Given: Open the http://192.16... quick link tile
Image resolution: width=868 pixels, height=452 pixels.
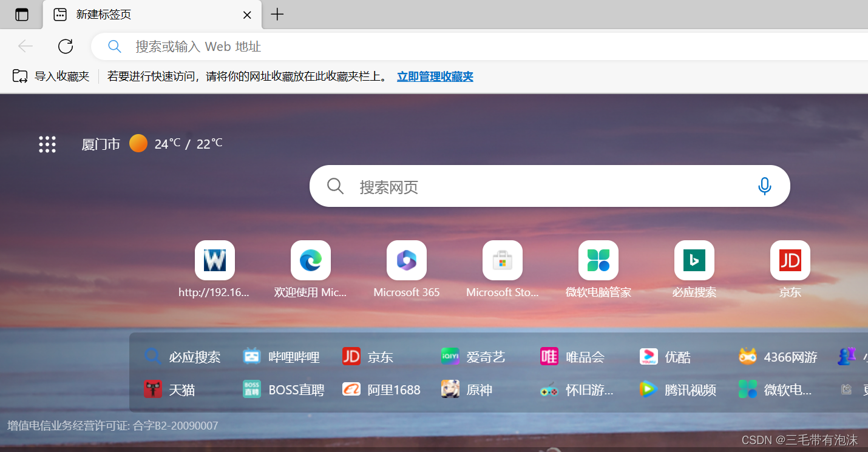Looking at the screenshot, I should coord(214,270).
